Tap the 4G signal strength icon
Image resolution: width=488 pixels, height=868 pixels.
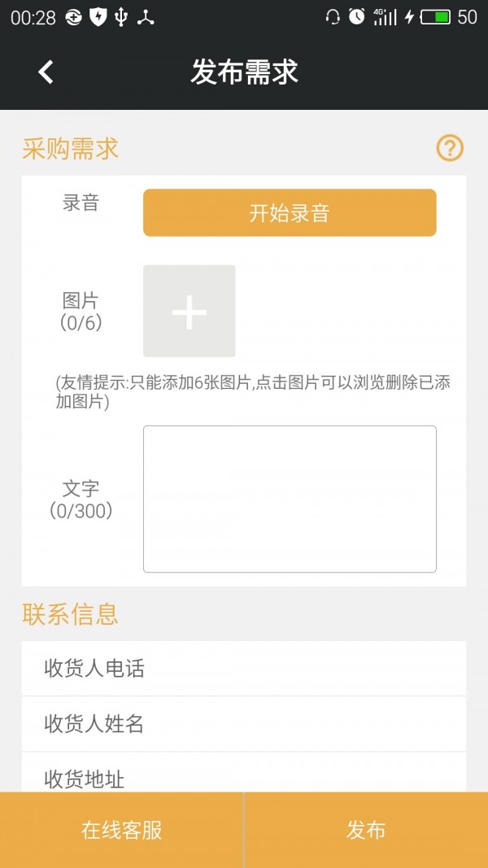(385, 17)
